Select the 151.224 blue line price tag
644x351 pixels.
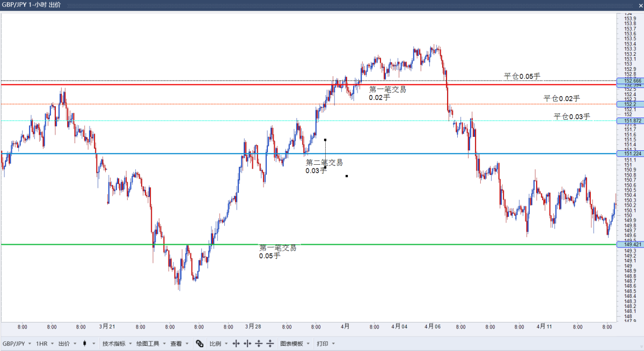(629, 153)
